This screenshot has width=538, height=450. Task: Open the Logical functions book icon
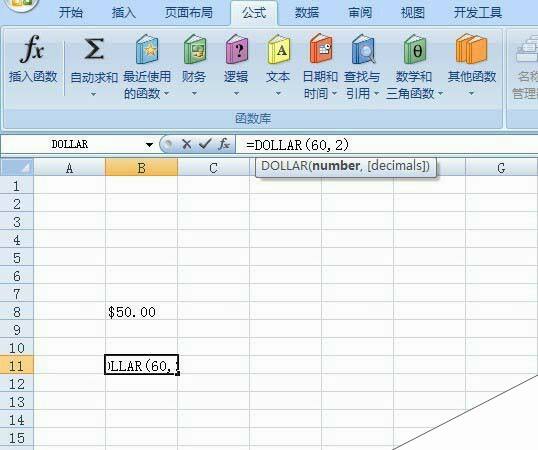point(237,49)
